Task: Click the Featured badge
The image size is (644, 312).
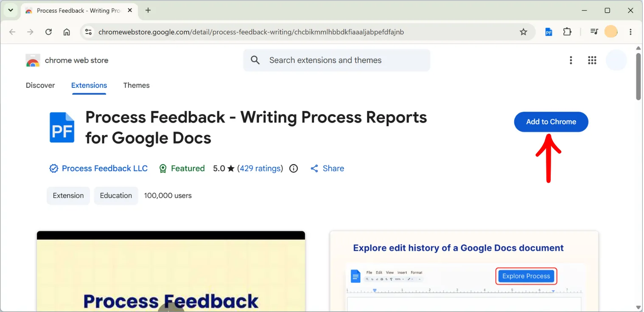Action: pyautogui.click(x=182, y=169)
